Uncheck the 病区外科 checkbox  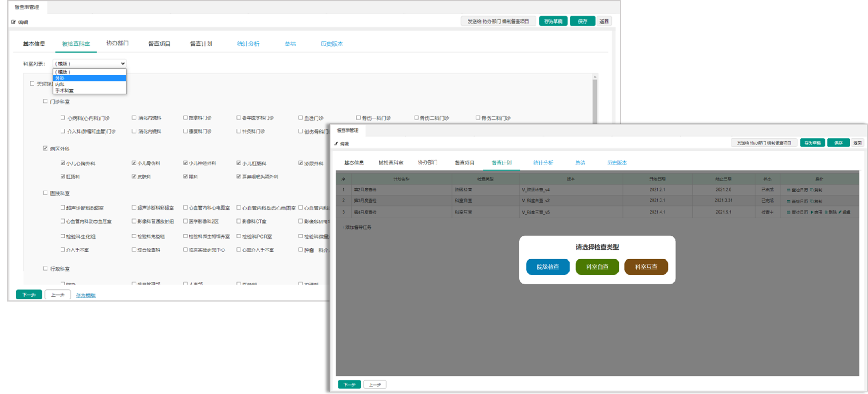(45, 148)
